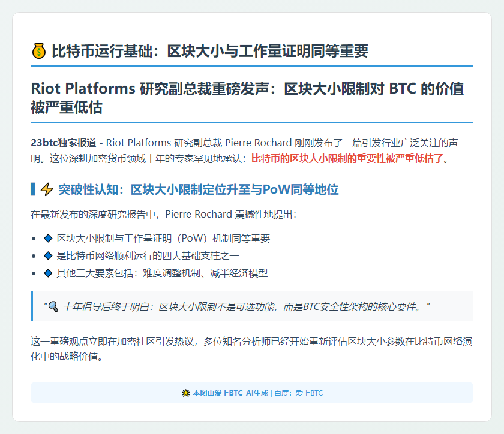
Task: Click the blue subheading 突破性认知：区块大小限制定位升至与PoW同等地位
Action: [199, 189]
